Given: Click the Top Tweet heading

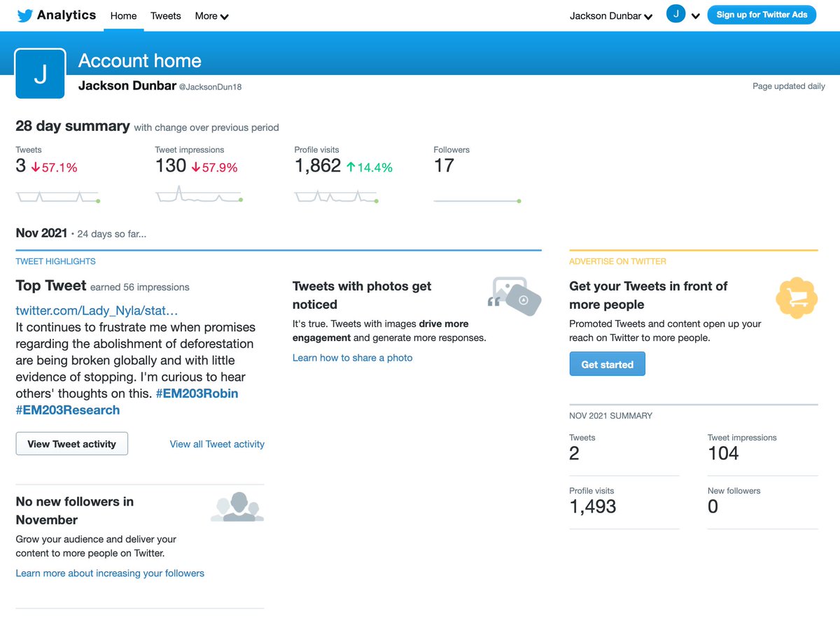Looking at the screenshot, I should pyautogui.click(x=51, y=286).
